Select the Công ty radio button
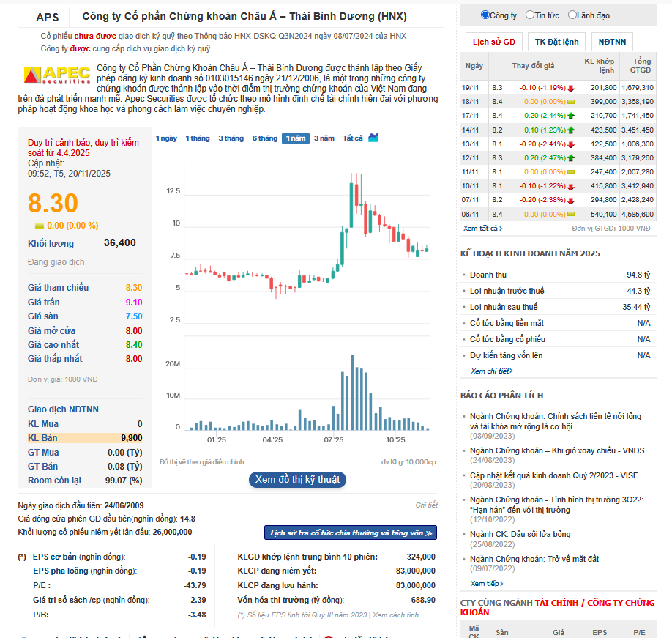The width and height of the screenshot is (672, 638). (485, 15)
